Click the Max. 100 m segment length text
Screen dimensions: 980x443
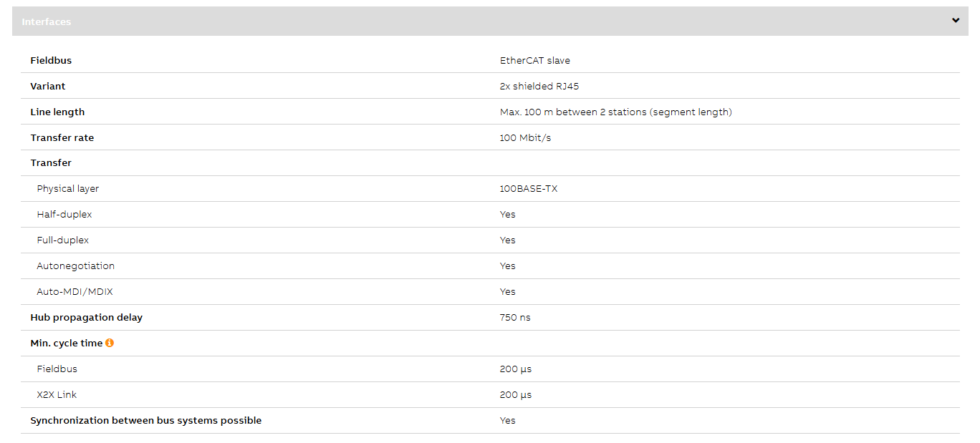tap(616, 112)
